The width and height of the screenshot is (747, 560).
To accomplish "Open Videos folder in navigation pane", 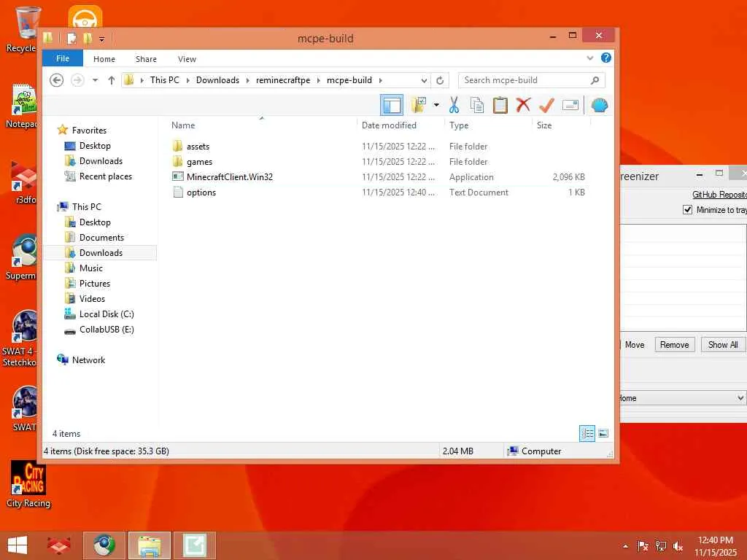I will tap(92, 298).
